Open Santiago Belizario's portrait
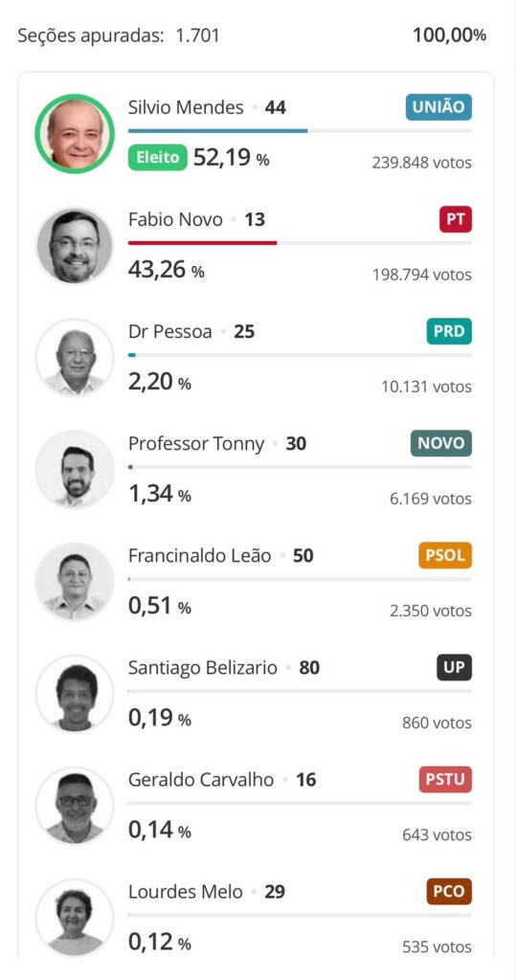This screenshot has width=516, height=980. pos(75,694)
